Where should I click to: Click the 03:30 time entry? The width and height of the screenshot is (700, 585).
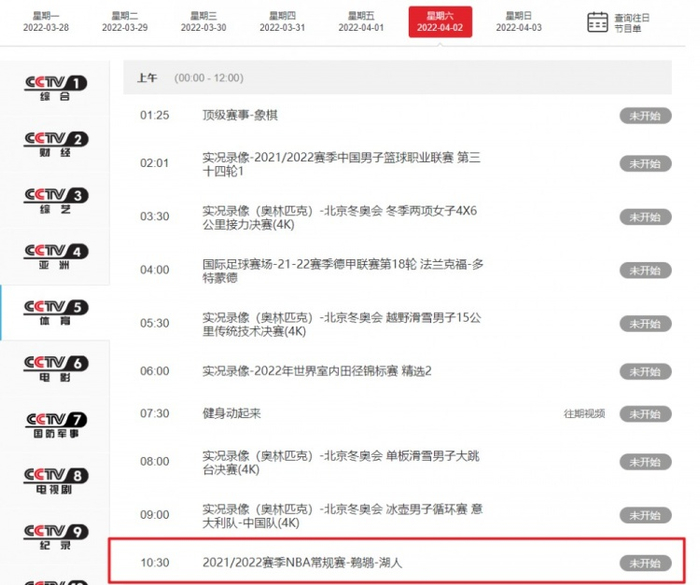tap(154, 217)
